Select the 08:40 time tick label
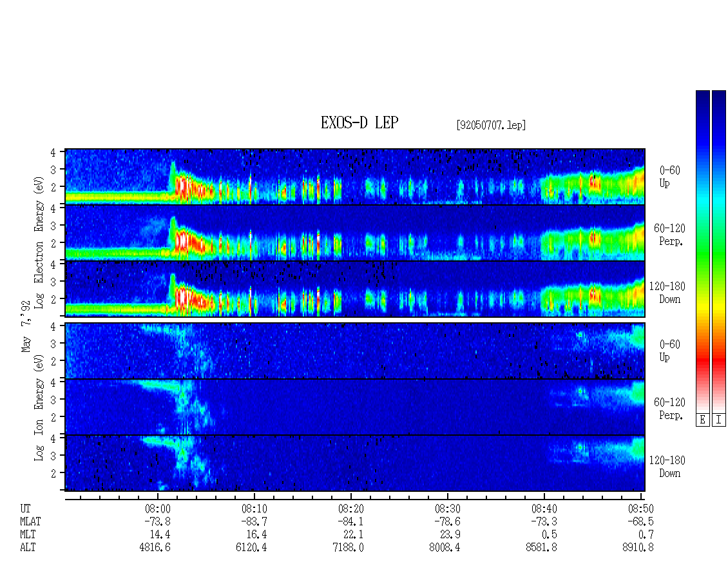 [544, 509]
